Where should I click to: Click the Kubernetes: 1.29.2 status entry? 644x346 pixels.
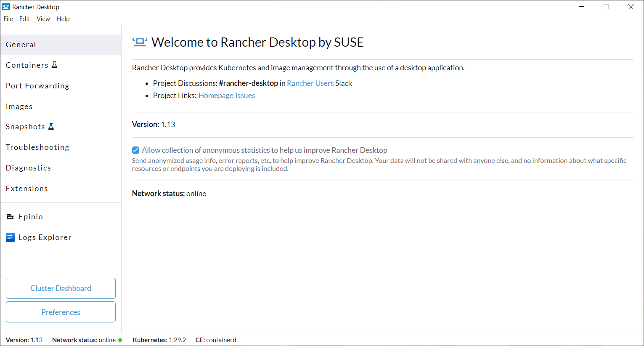click(159, 340)
